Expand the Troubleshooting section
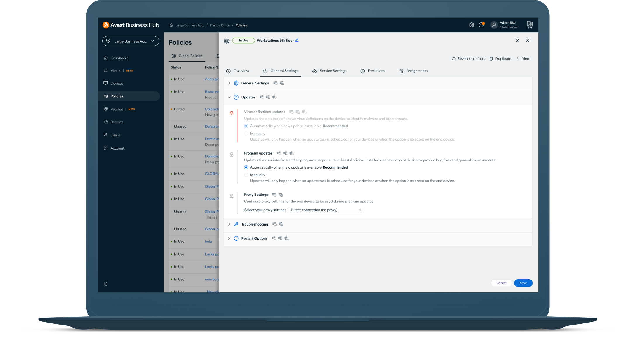Image resolution: width=636 pixels, height=364 pixels. click(x=229, y=224)
